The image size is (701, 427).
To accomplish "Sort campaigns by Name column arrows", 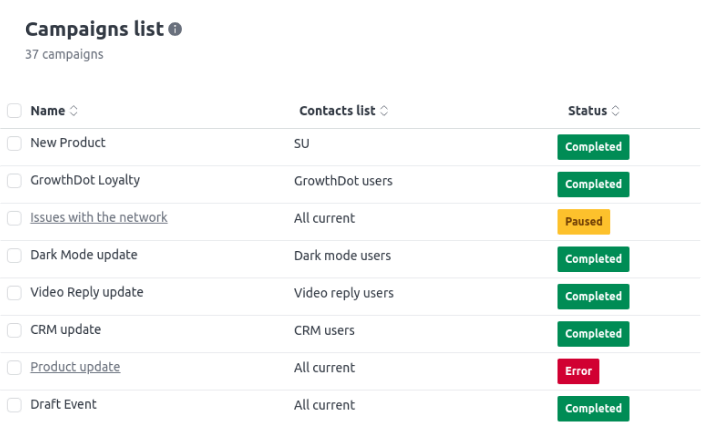I will tap(74, 111).
